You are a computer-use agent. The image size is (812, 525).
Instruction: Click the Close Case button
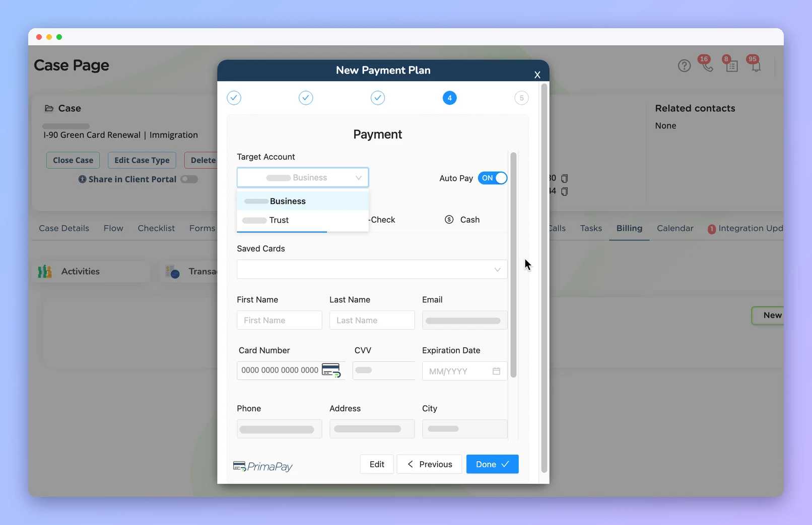[x=73, y=160]
